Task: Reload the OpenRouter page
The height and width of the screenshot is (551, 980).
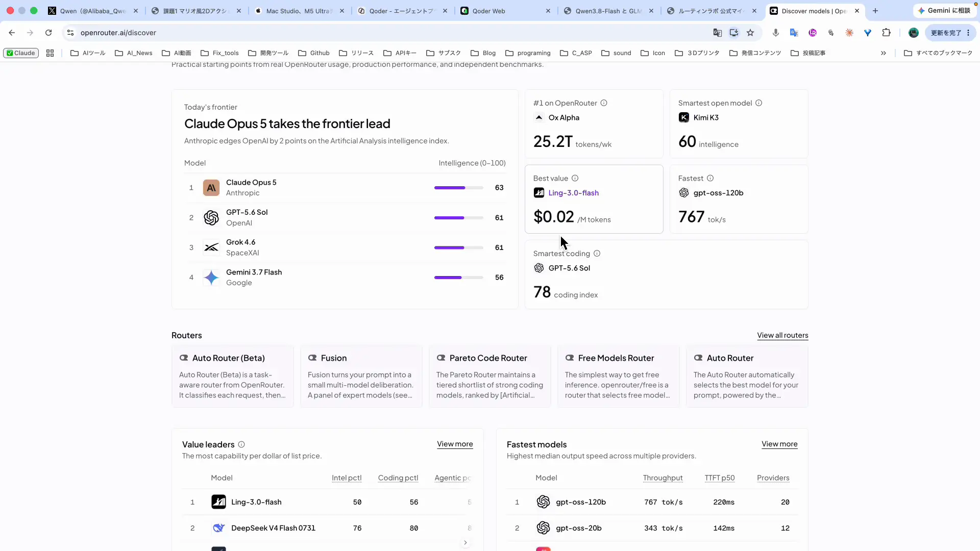Action: coord(48,33)
